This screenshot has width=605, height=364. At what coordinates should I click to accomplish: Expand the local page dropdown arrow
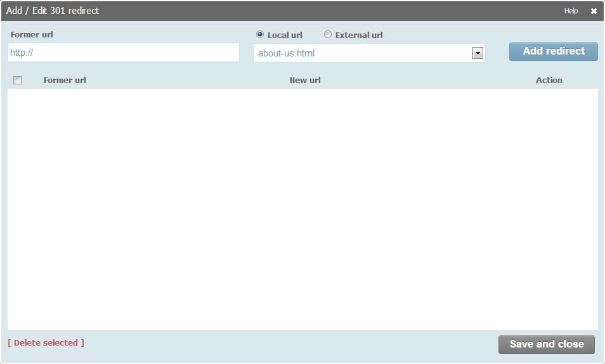(x=478, y=53)
